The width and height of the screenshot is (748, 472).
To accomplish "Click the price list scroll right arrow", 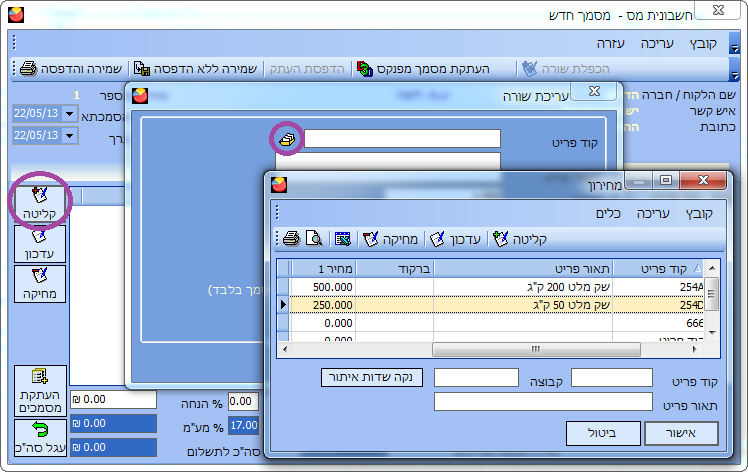I will tap(695, 349).
